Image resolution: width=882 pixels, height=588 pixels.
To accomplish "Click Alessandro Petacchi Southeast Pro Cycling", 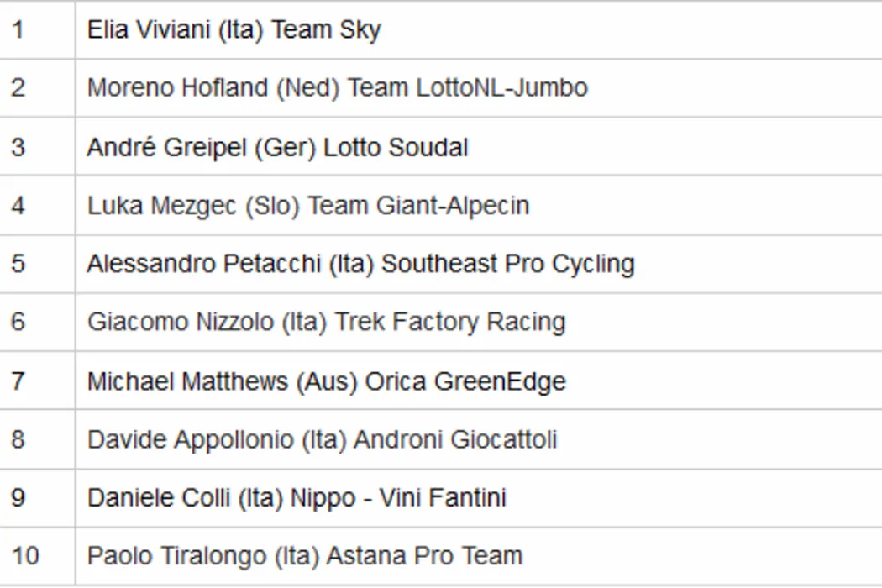I will tap(360, 264).
